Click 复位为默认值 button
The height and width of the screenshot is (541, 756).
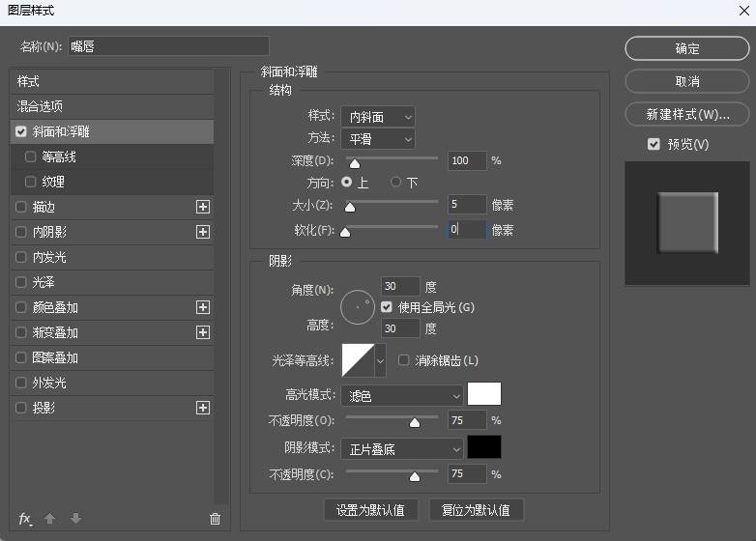tap(476, 510)
